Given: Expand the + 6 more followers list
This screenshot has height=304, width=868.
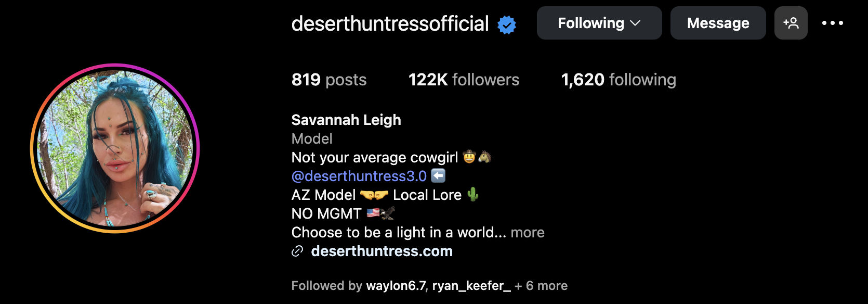Looking at the screenshot, I should pyautogui.click(x=541, y=286).
